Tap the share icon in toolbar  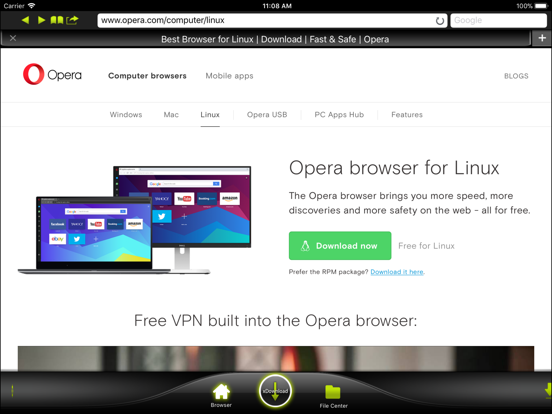pos(72,20)
